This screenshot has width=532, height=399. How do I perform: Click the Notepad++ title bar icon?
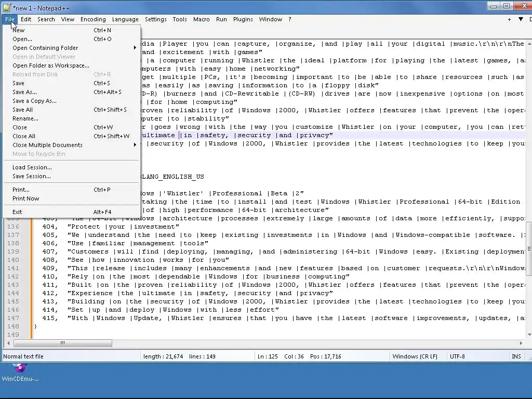(x=7, y=7)
